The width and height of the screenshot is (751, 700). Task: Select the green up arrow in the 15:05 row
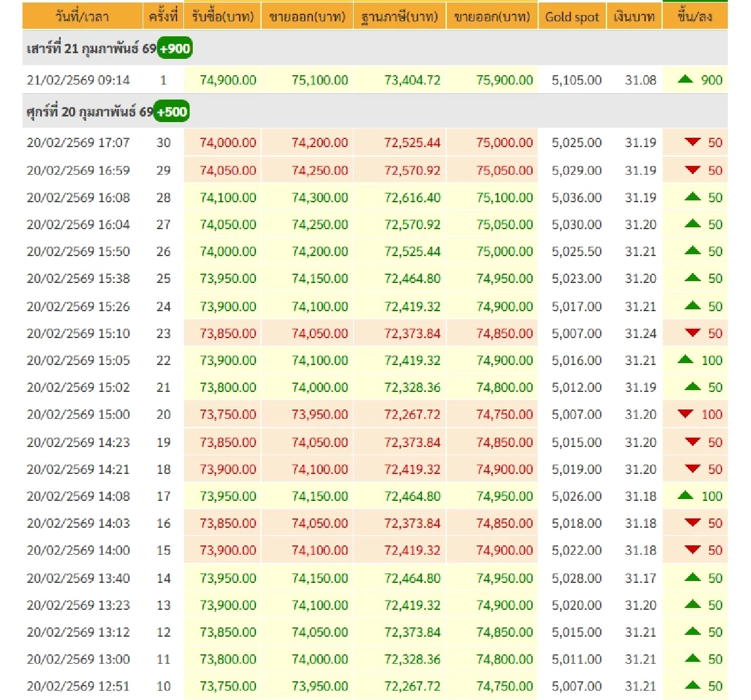pyautogui.click(x=686, y=360)
